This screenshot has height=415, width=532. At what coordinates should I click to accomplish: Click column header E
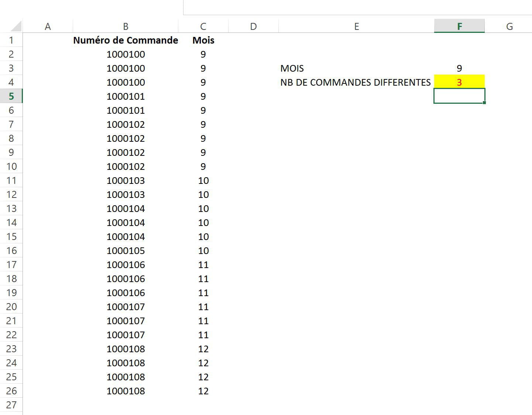[x=356, y=26]
